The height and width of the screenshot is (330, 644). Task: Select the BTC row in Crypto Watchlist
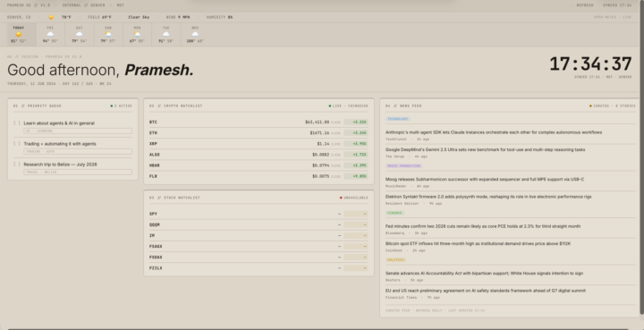click(x=258, y=123)
